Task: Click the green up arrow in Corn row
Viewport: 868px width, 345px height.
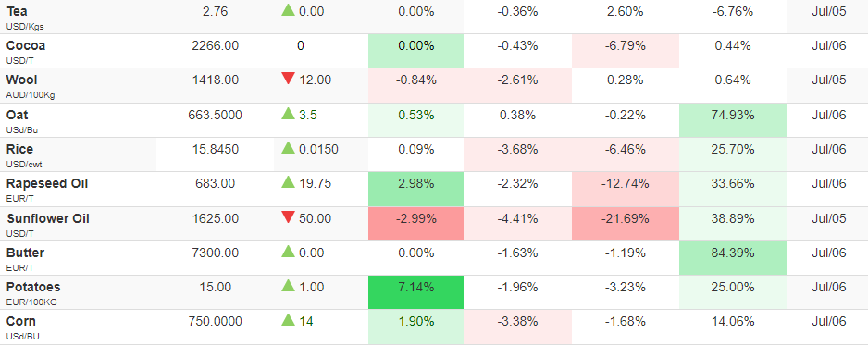Action: click(288, 320)
